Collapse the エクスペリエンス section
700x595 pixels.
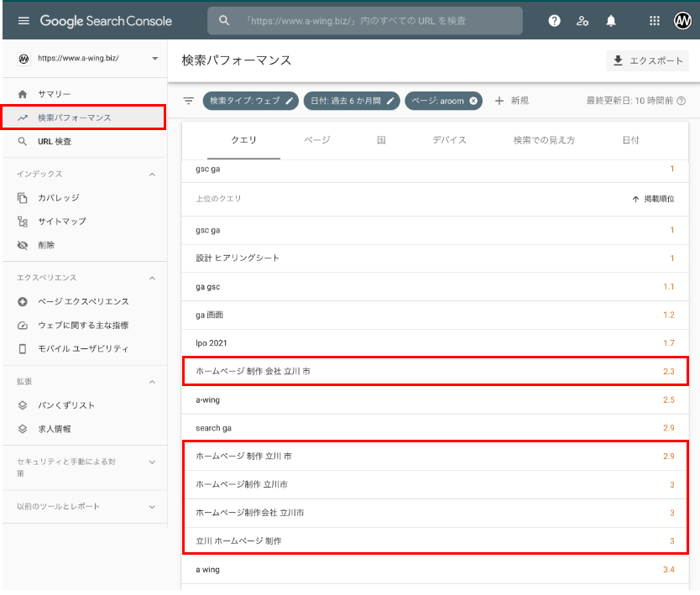152,278
